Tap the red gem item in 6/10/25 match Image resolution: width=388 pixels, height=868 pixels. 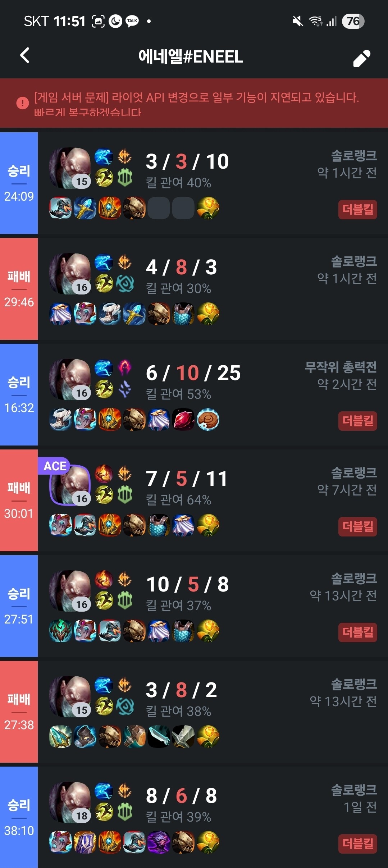(x=183, y=420)
